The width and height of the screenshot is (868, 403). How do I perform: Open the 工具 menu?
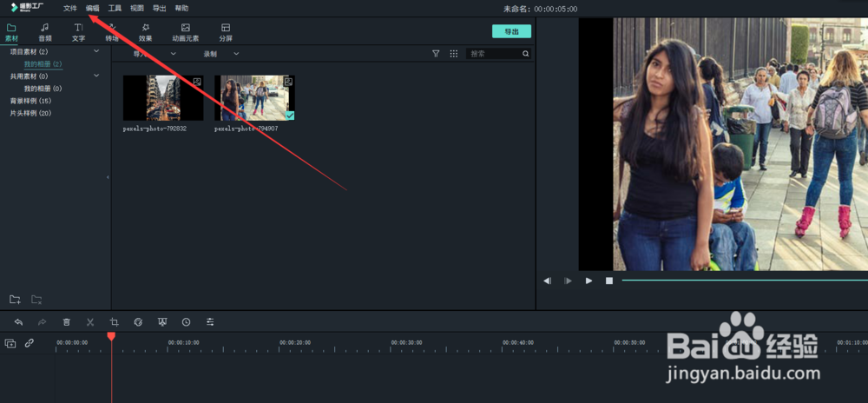click(x=115, y=9)
